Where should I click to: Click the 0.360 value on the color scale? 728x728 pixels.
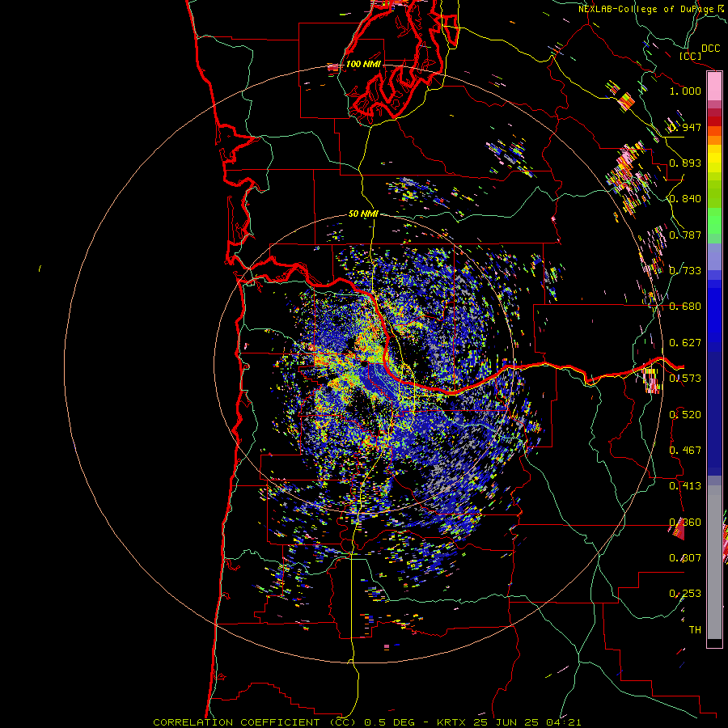(685, 522)
